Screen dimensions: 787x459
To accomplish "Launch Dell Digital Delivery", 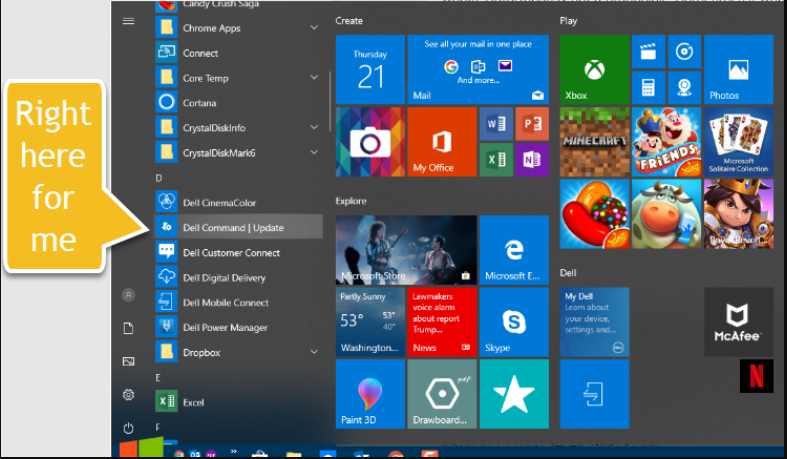I will pyautogui.click(x=238, y=278).
